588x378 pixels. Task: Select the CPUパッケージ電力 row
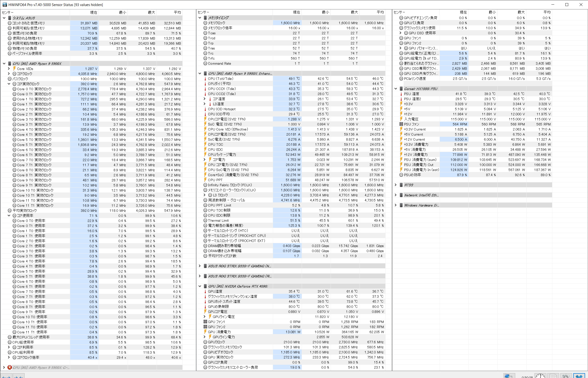222,155
